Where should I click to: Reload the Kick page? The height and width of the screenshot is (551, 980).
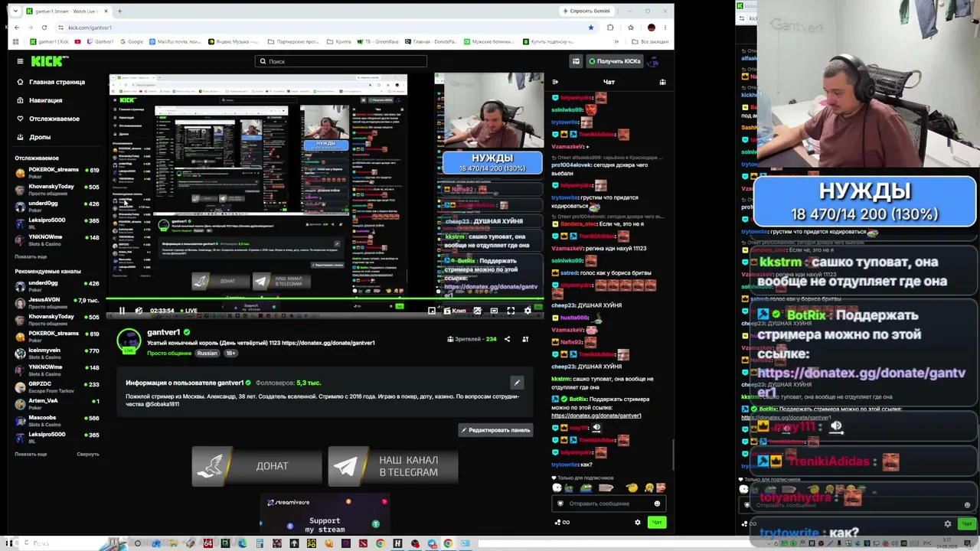click(x=44, y=28)
